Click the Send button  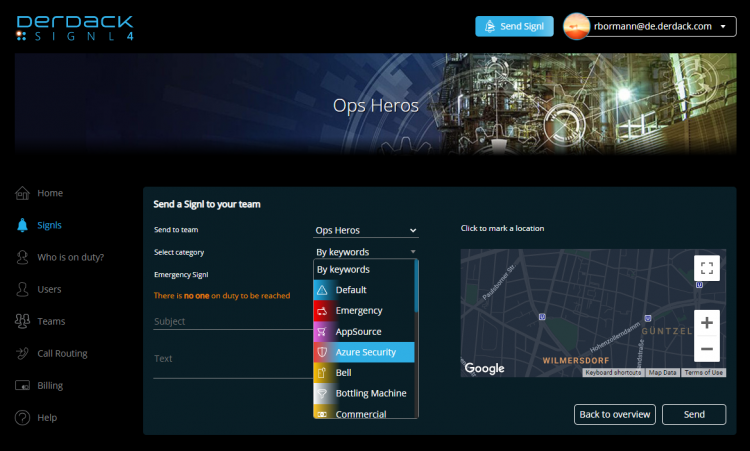[694, 414]
